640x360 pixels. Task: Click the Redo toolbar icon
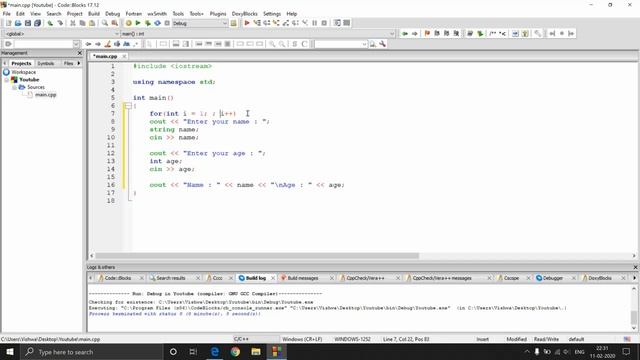[x=60, y=23]
